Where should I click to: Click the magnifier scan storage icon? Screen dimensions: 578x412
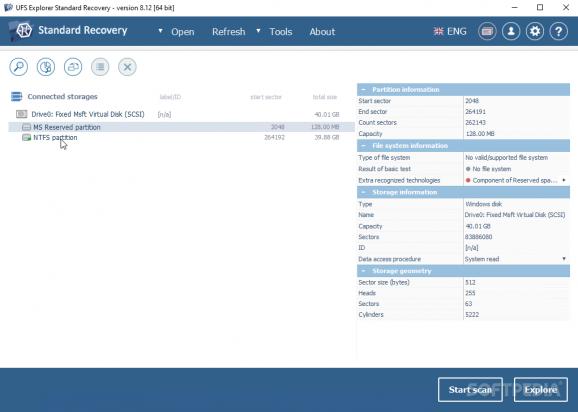(18, 67)
